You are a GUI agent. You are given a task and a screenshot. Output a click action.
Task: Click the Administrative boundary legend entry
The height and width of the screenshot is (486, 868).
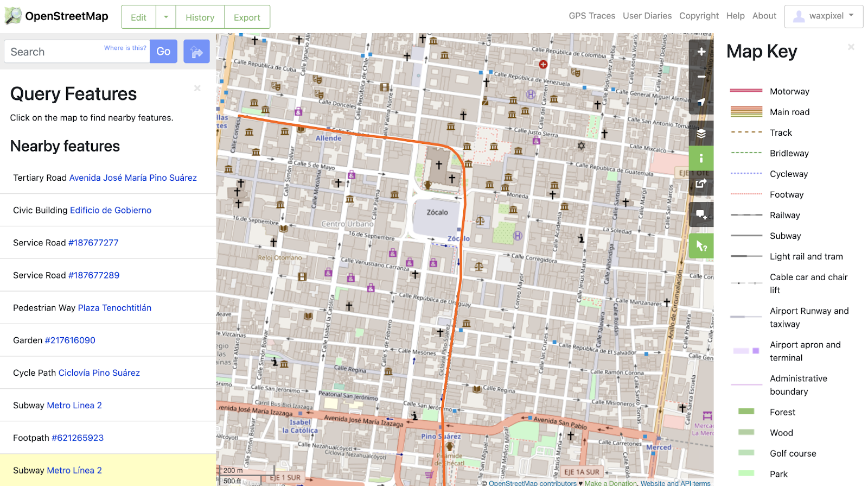point(799,385)
